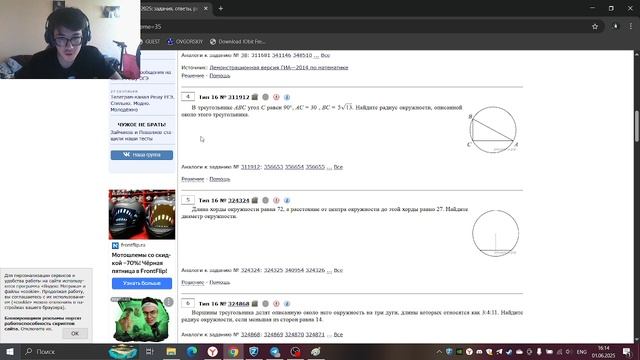640x360 pixels.
Task: Open the microphone icon in system tray
Action: click(539, 351)
